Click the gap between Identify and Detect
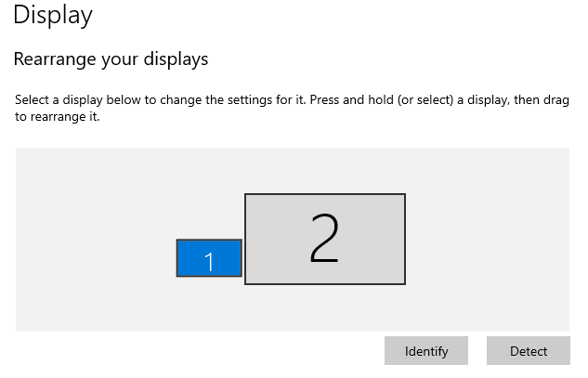This screenshot has height=378, width=588. coord(477,351)
